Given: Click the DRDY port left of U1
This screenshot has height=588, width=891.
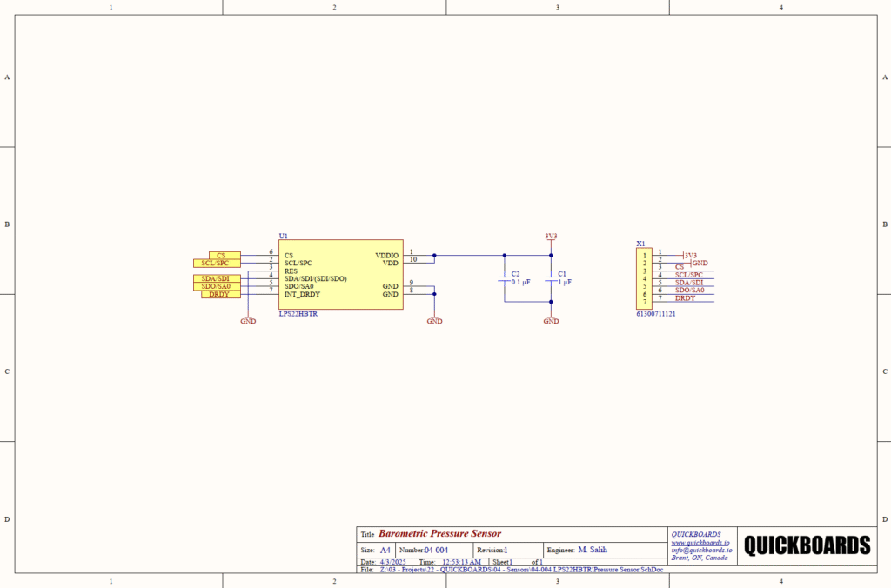Looking at the screenshot, I should click(x=219, y=294).
